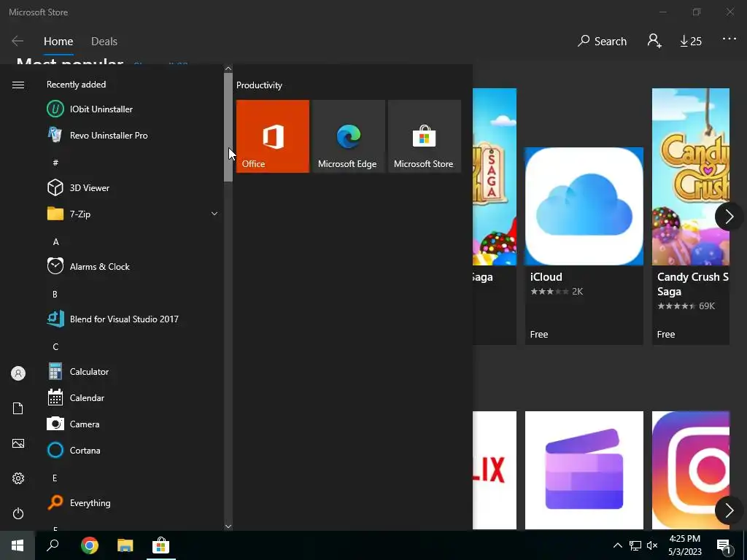The height and width of the screenshot is (560, 747).
Task: Open the Clipchamp purple clapperboard tile
Action: click(584, 470)
